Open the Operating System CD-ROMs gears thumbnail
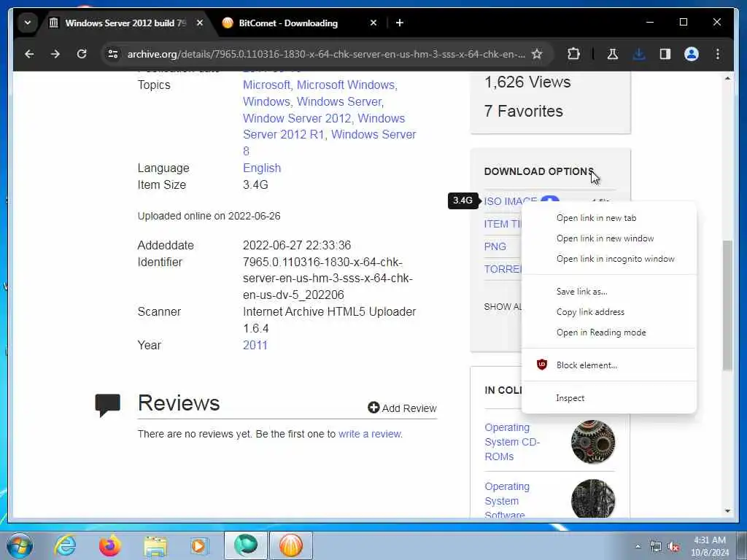 pyautogui.click(x=592, y=442)
